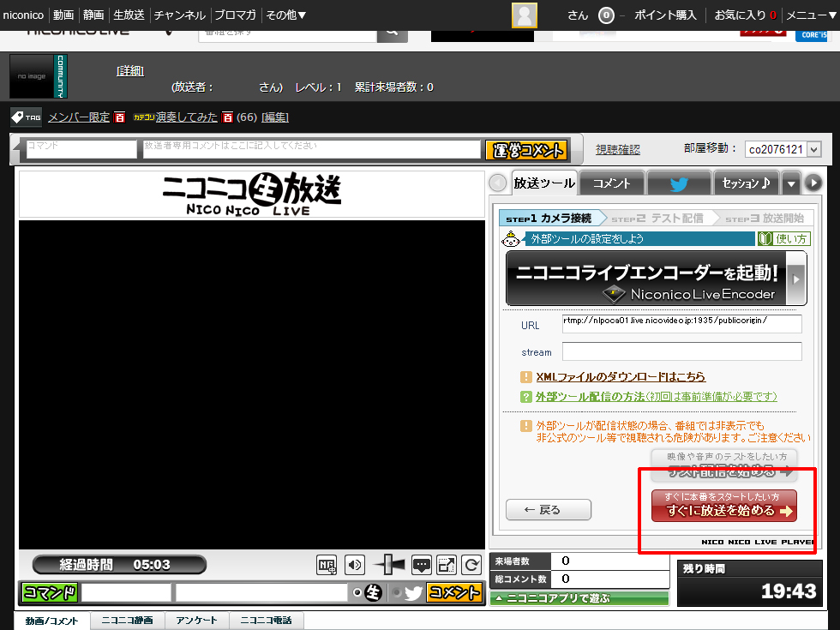Focus the player comment text field
Viewport: 840px width, 630px height.
pos(261,592)
